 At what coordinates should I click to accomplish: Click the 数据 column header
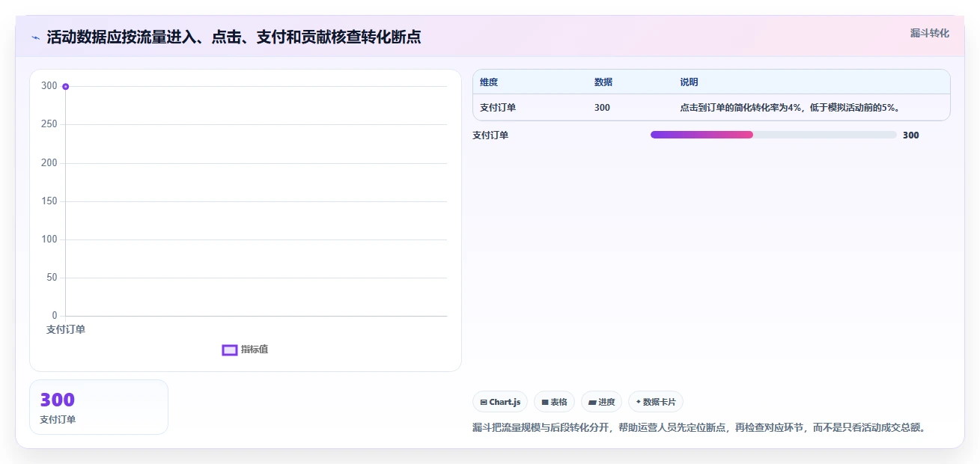point(603,82)
